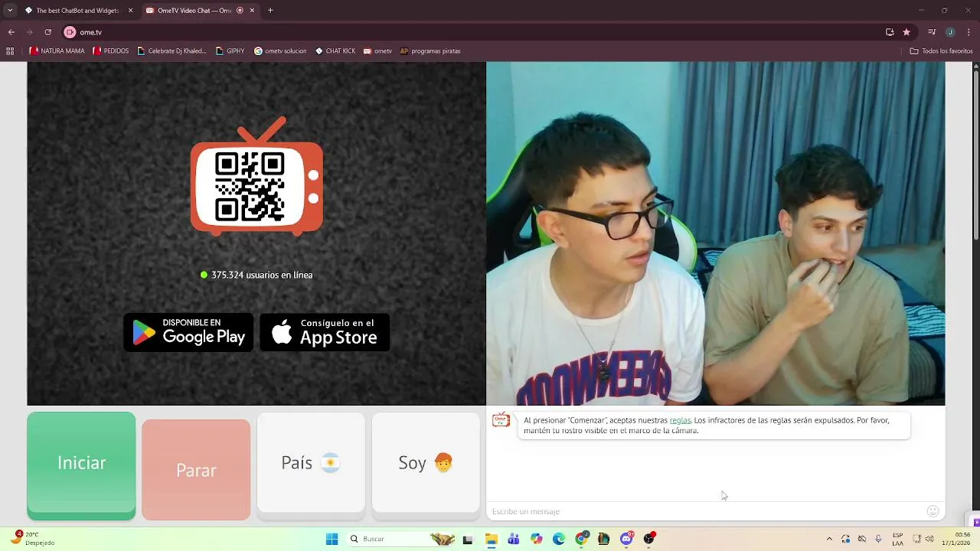Viewport: 980px width, 551px height.
Task: Open a new browser tab
Action: [x=270, y=11]
